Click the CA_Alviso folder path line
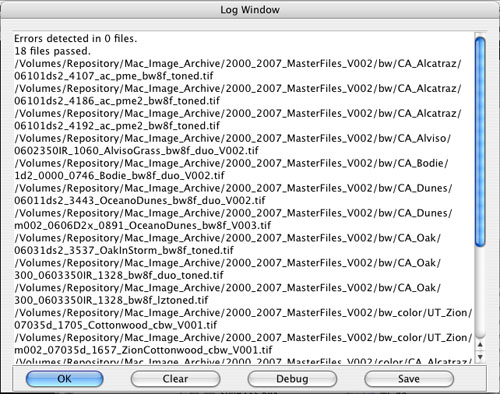 point(232,138)
